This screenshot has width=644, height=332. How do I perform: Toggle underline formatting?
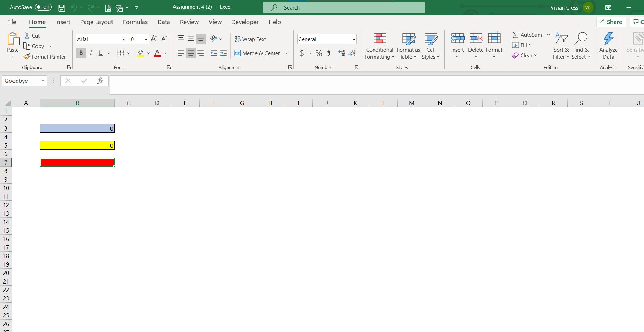(x=100, y=53)
